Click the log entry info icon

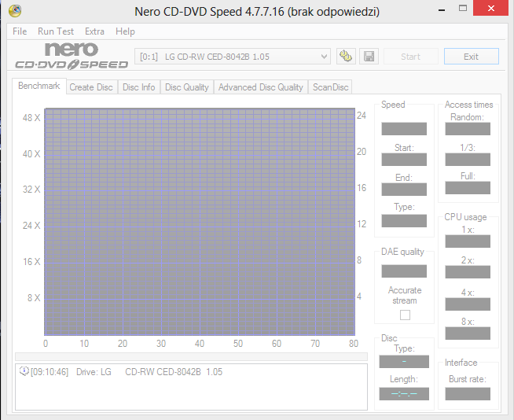24,371
